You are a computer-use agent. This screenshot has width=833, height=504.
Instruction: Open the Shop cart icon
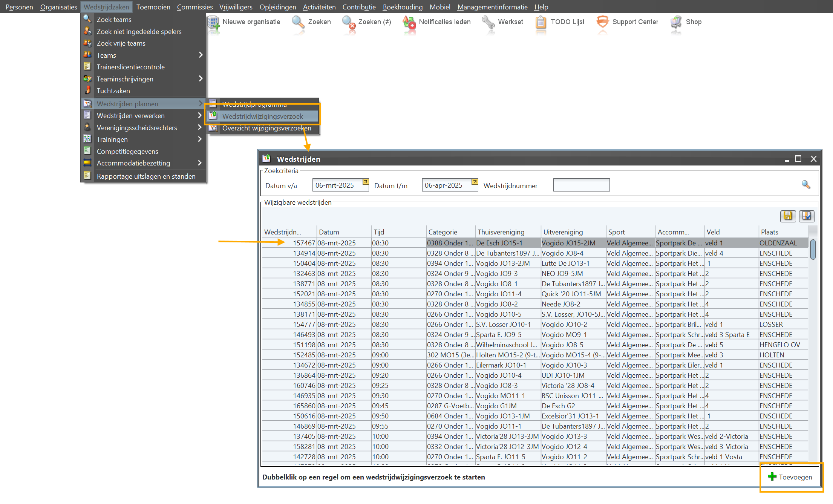pos(676,22)
